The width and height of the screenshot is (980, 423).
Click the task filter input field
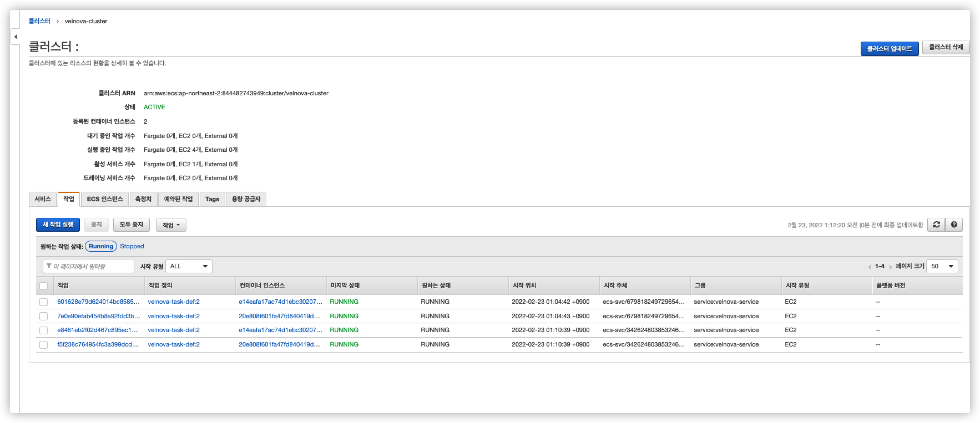coord(89,266)
